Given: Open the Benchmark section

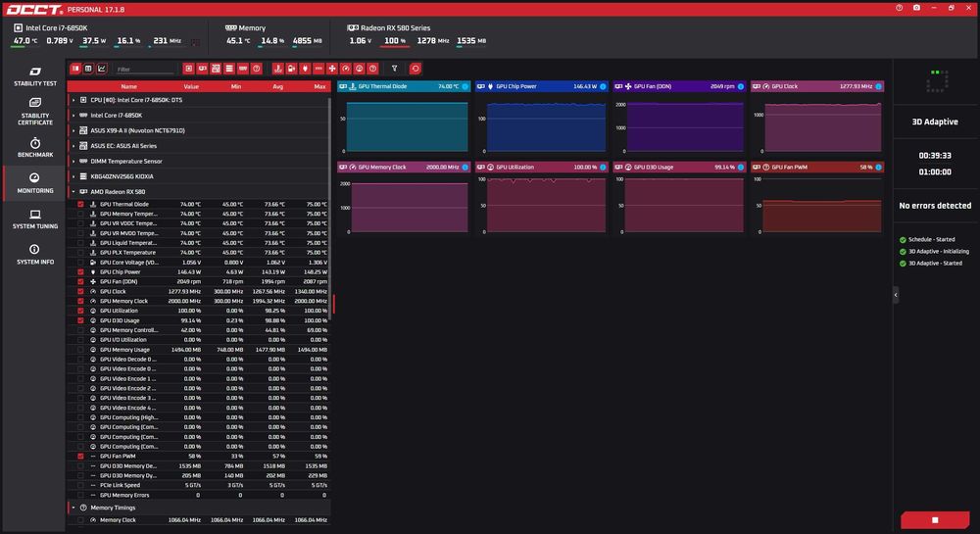Looking at the screenshot, I should coord(35,147).
